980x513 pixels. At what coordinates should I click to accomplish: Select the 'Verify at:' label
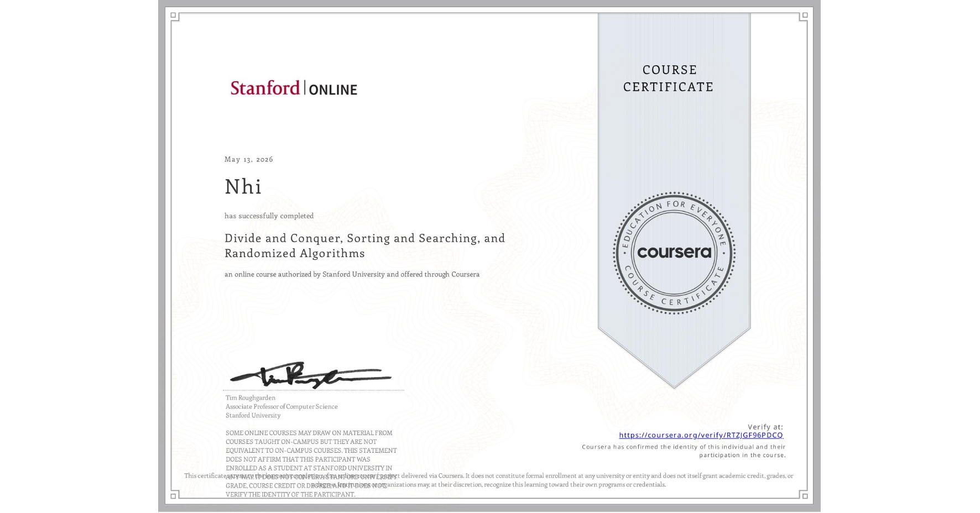pyautogui.click(x=765, y=427)
